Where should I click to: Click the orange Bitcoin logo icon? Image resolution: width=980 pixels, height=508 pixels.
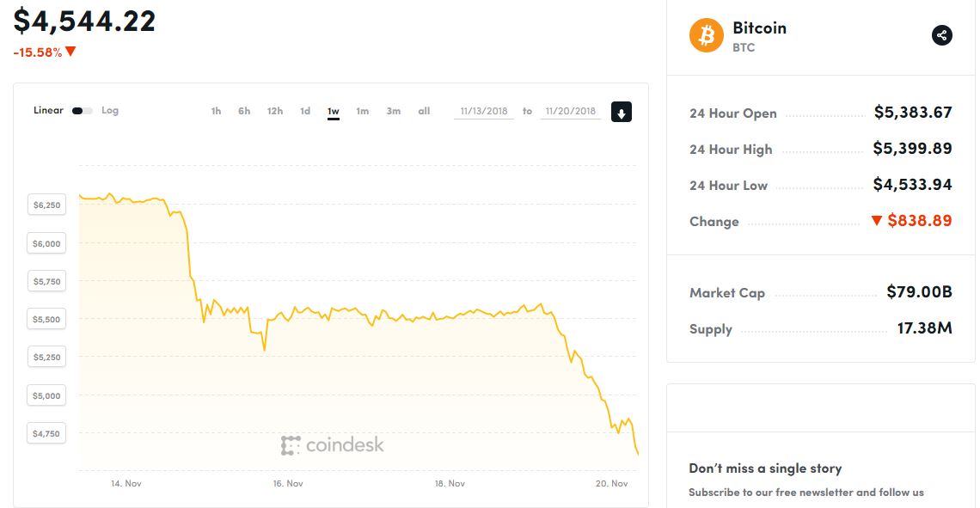tap(707, 35)
